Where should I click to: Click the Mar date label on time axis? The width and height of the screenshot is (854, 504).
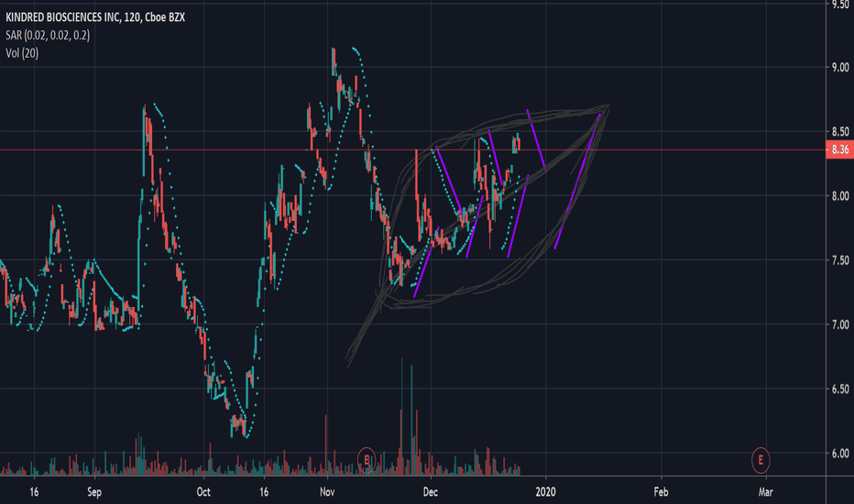[765, 492]
